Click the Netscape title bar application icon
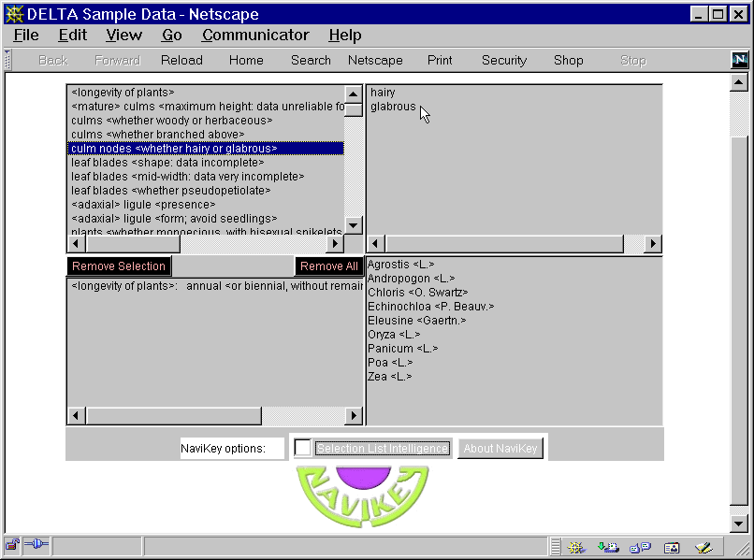Image resolution: width=754 pixels, height=560 pixels. click(14, 14)
